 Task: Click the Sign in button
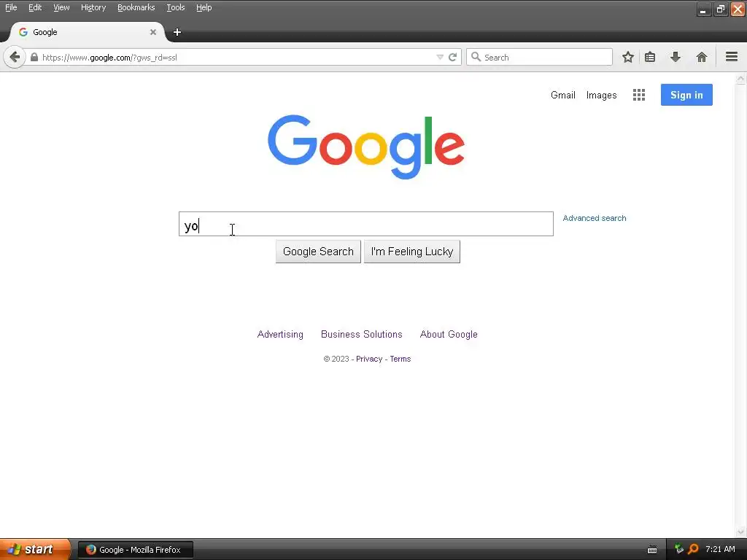click(x=686, y=95)
